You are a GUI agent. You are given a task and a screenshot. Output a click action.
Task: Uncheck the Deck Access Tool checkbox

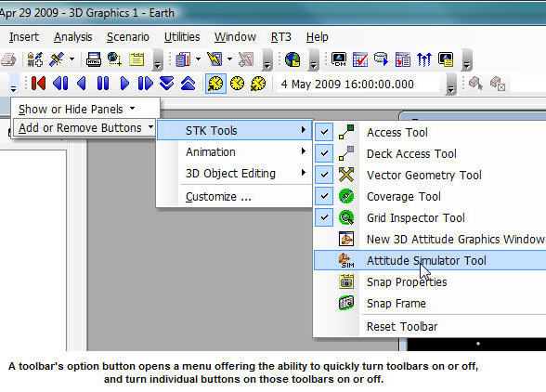[324, 153]
